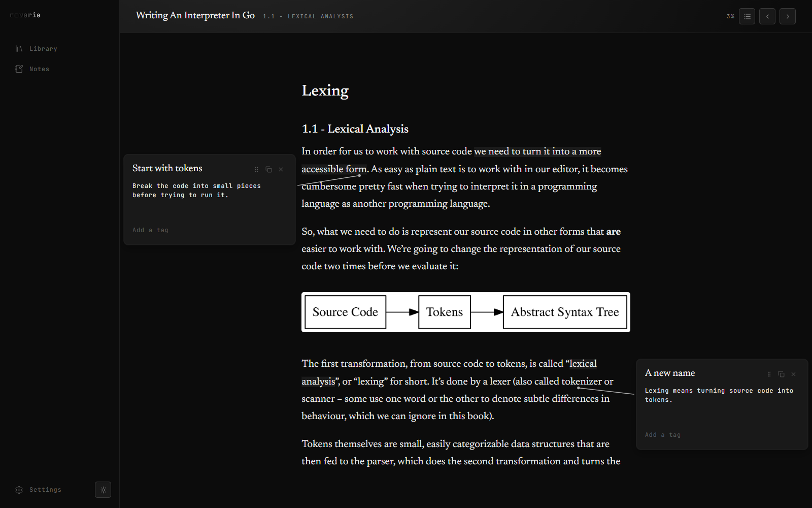
Task: Click the 'Start with tokens' note title
Action: click(x=167, y=168)
